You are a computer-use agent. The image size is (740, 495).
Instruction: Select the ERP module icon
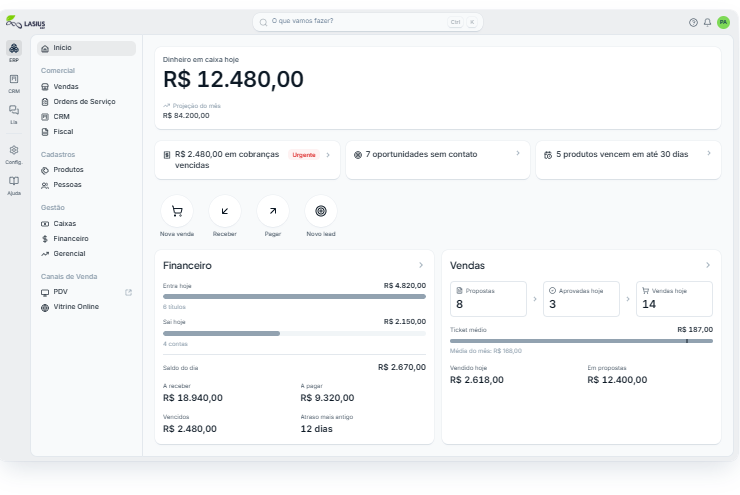pyautogui.click(x=14, y=48)
